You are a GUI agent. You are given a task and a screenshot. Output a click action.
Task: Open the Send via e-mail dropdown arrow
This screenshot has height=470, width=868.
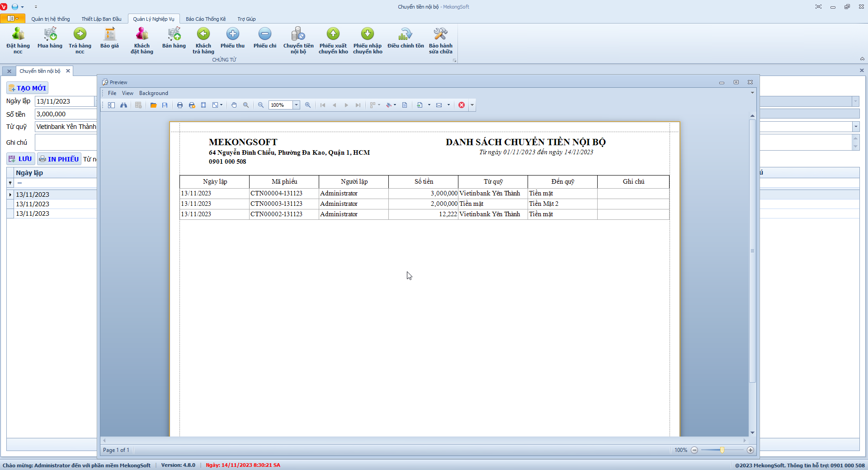pos(448,105)
